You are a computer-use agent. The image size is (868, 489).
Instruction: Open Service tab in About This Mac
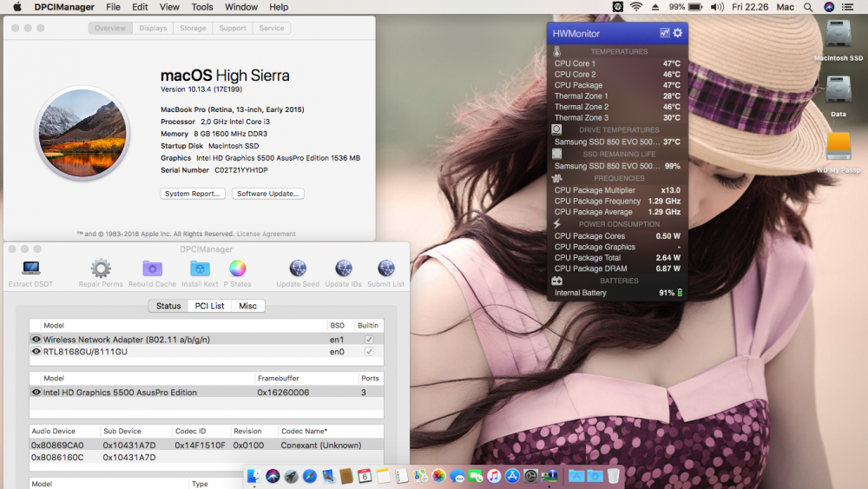271,29
